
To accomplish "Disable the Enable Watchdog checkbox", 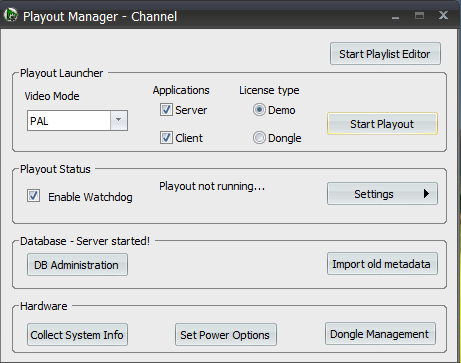I will tap(33, 196).
